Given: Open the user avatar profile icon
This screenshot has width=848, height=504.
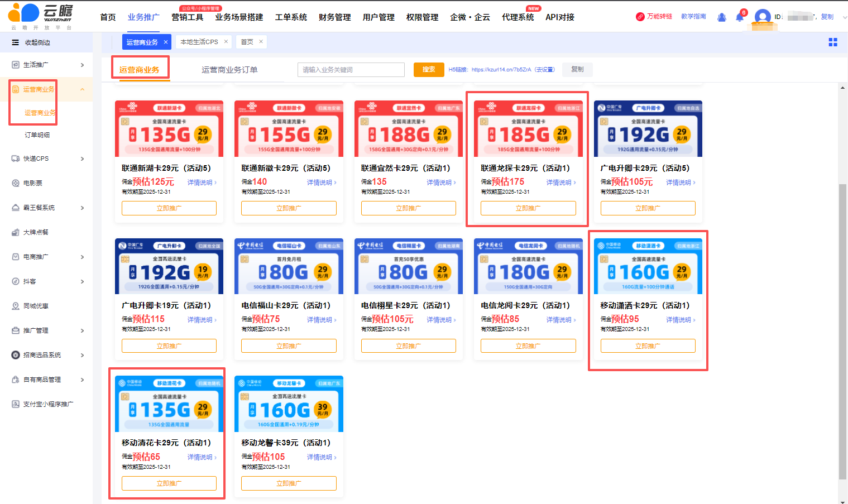Looking at the screenshot, I should (762, 17).
